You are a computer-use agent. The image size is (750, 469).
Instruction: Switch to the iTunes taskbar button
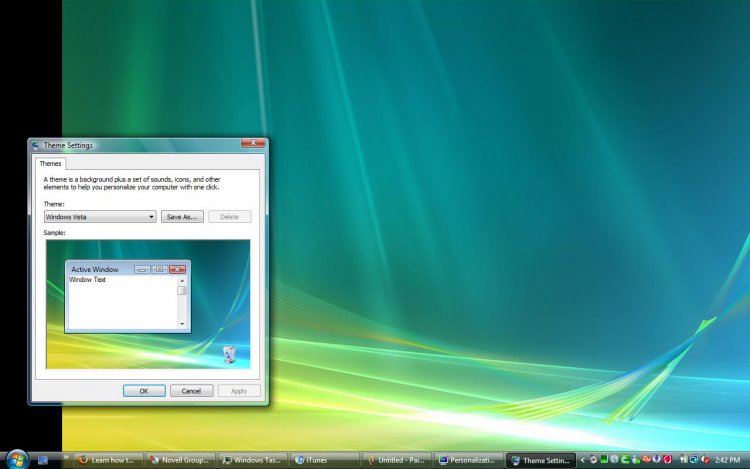point(325,460)
